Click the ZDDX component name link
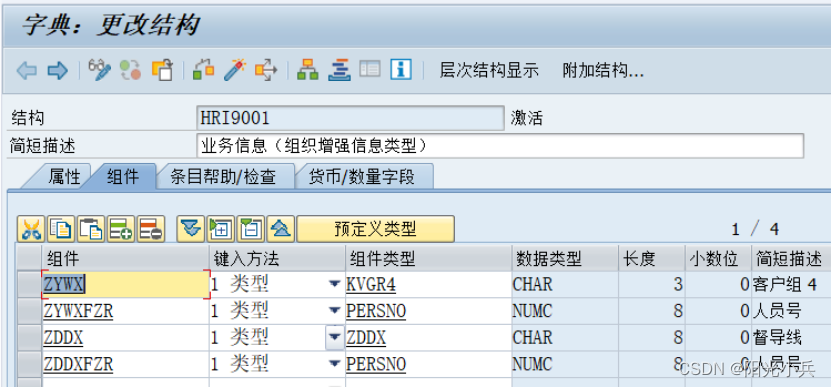The image size is (831, 387). (x=63, y=338)
